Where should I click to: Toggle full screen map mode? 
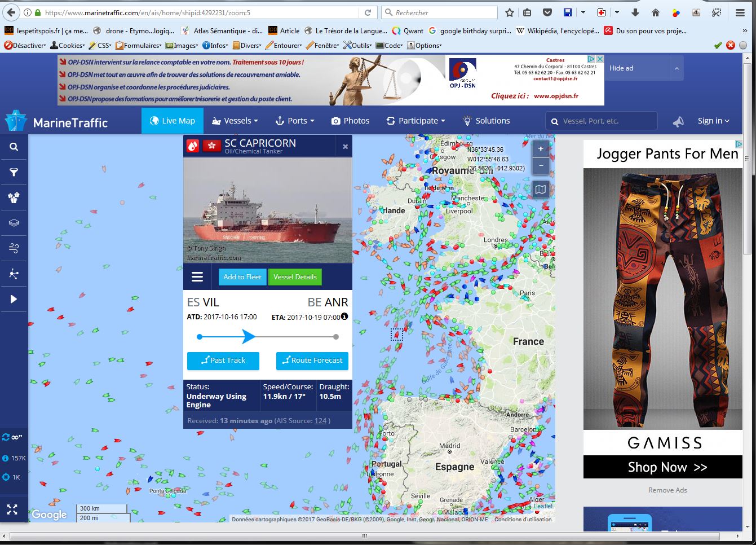coord(12,509)
